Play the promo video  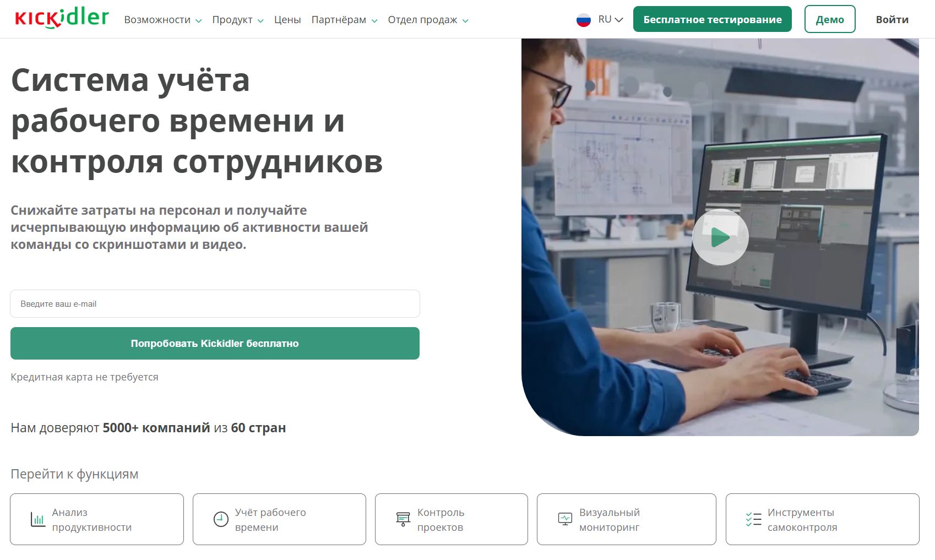[x=720, y=237]
